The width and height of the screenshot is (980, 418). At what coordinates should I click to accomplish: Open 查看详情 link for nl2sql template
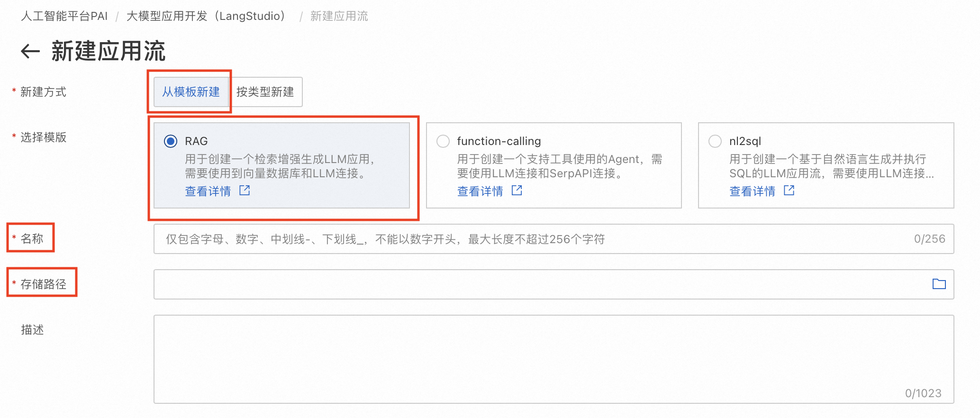pyautogui.click(x=752, y=191)
